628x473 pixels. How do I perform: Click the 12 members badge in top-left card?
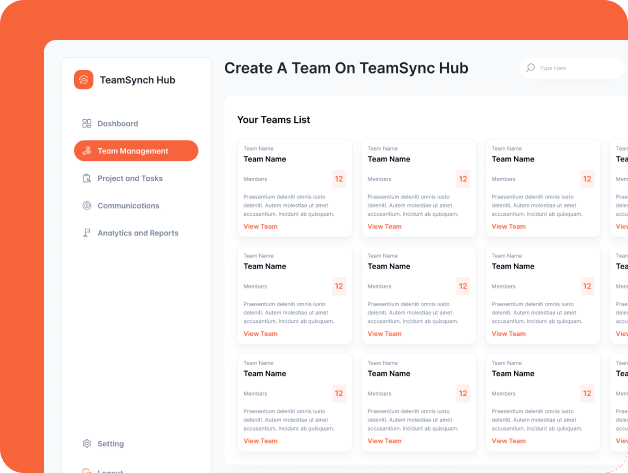[x=339, y=179]
